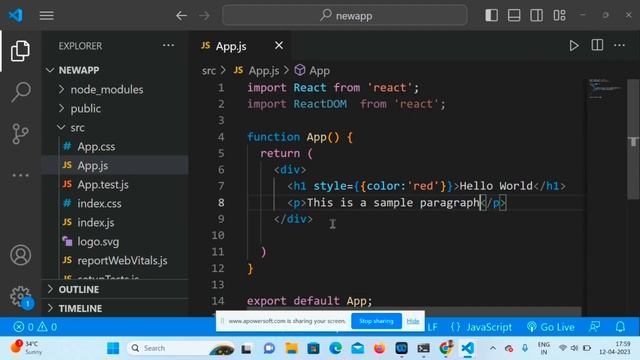Open Explorer Views and More Actions ellipsis
The height and width of the screenshot is (360, 640).
(x=168, y=45)
